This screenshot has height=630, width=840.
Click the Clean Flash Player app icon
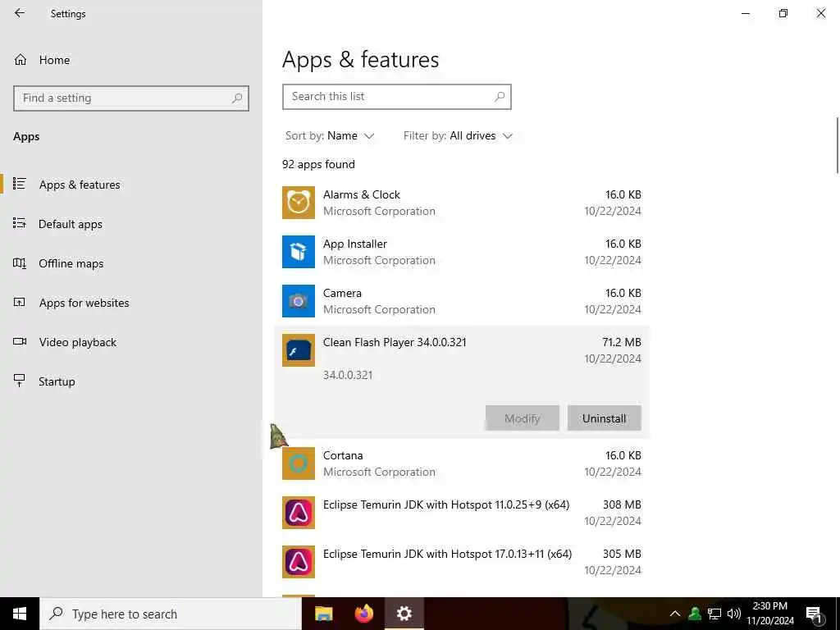tap(299, 350)
